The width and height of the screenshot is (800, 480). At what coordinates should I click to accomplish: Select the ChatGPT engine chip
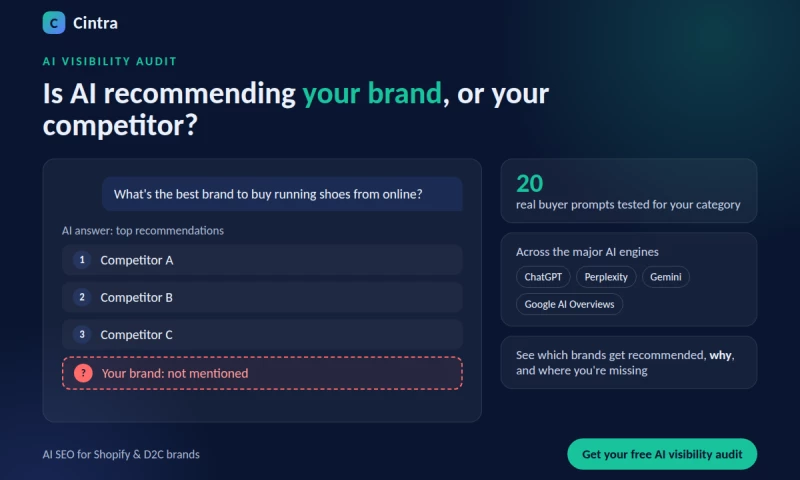[543, 277]
